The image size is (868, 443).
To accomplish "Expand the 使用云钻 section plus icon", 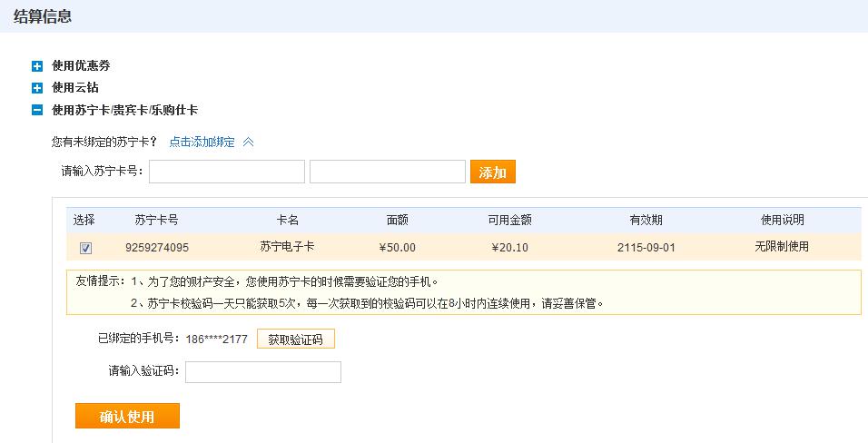I will tap(37, 88).
